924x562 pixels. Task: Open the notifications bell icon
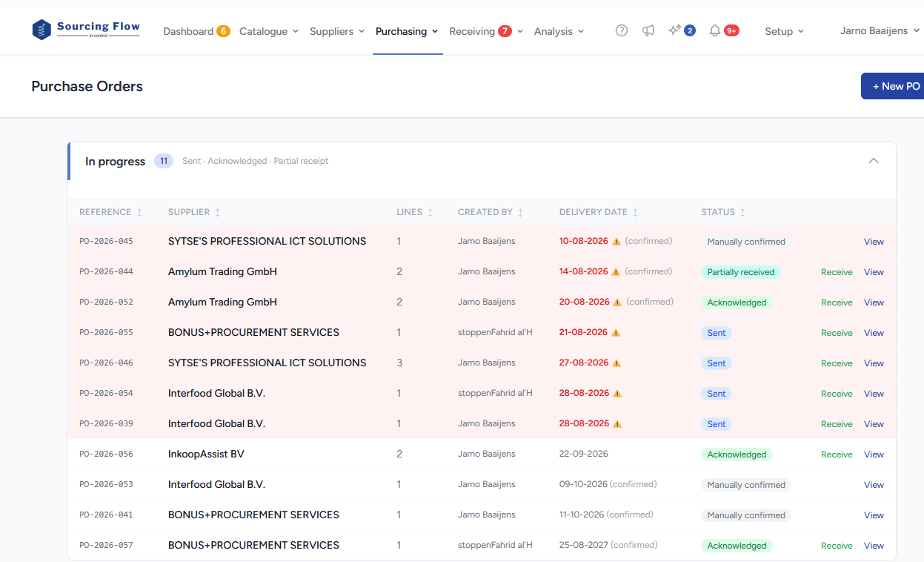tap(715, 30)
